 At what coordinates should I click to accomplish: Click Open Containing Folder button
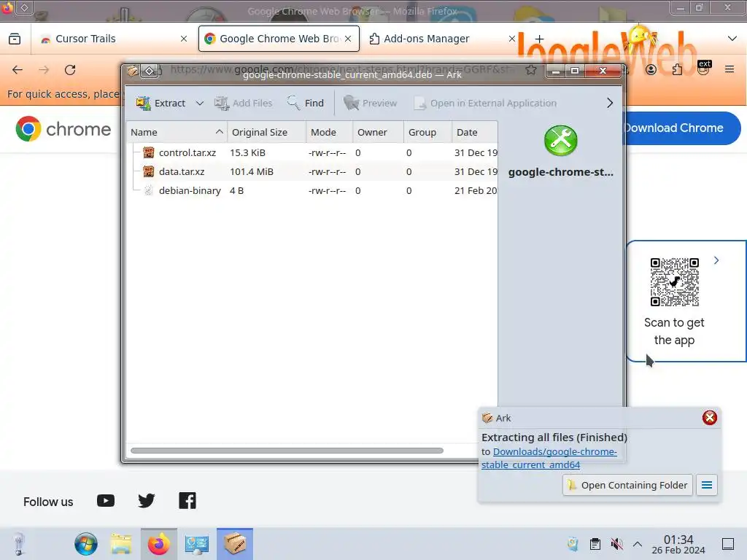pyautogui.click(x=627, y=485)
